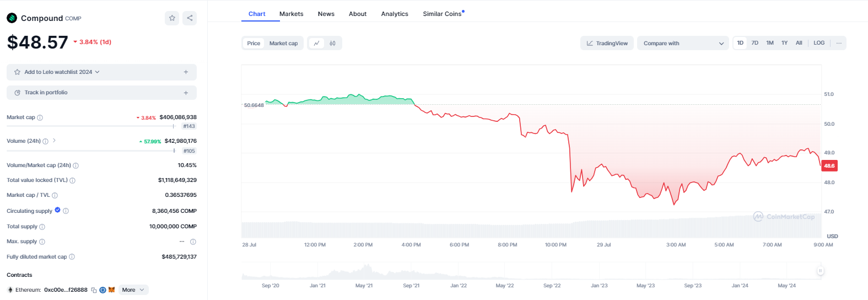Toggle LOG scale on chart
868x300 pixels.
(819, 43)
